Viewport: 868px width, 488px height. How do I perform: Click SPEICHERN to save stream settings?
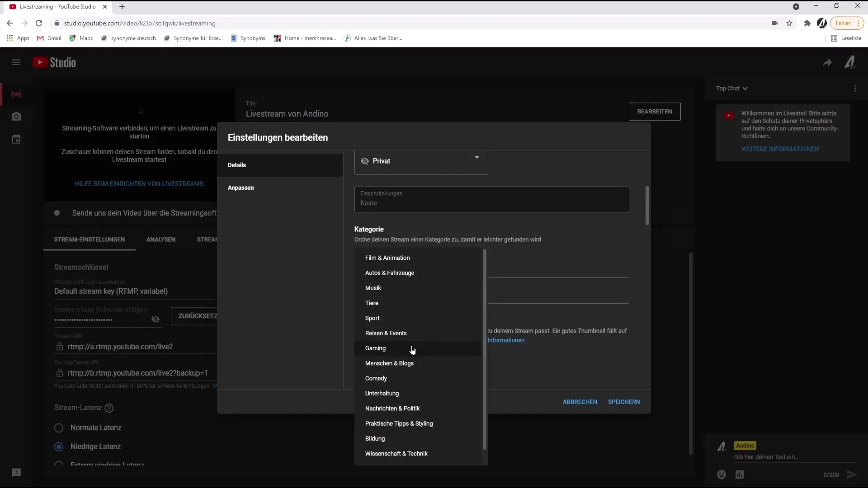pyautogui.click(x=624, y=402)
